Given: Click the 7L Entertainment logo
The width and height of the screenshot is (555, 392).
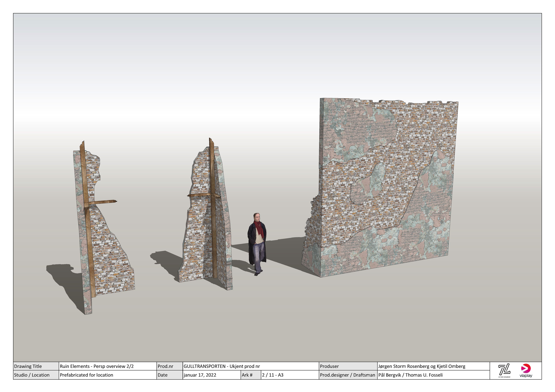Looking at the screenshot, I should pyautogui.click(x=504, y=370).
